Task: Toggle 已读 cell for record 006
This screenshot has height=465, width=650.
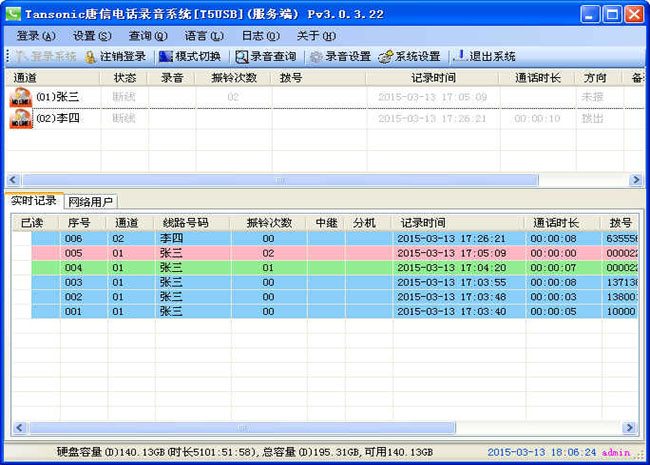Action: [21, 239]
